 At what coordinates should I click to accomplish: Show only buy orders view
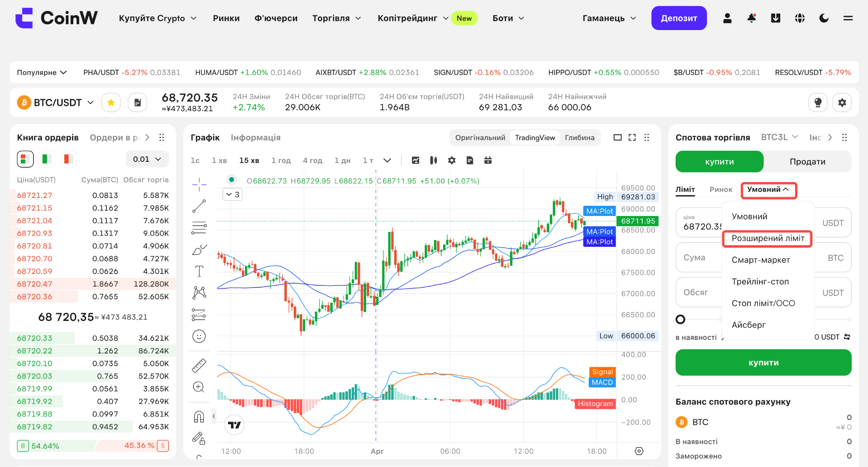pyautogui.click(x=47, y=159)
